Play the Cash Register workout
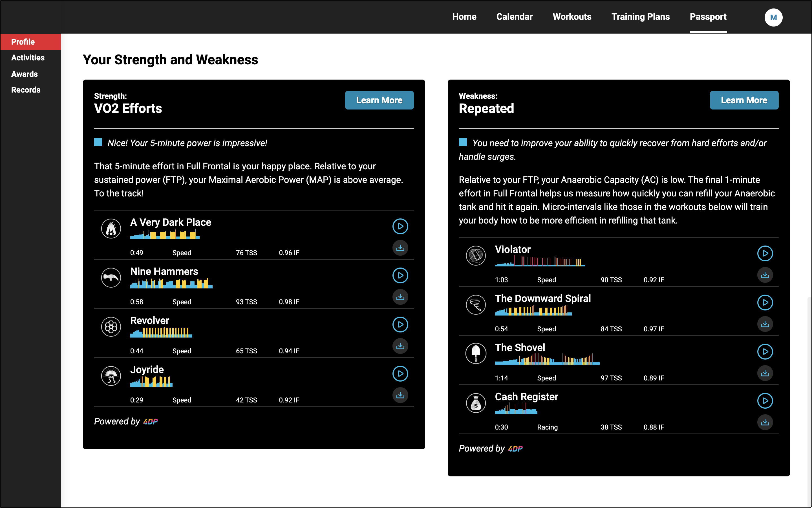Screen dimensions: 812x508 (765, 401)
